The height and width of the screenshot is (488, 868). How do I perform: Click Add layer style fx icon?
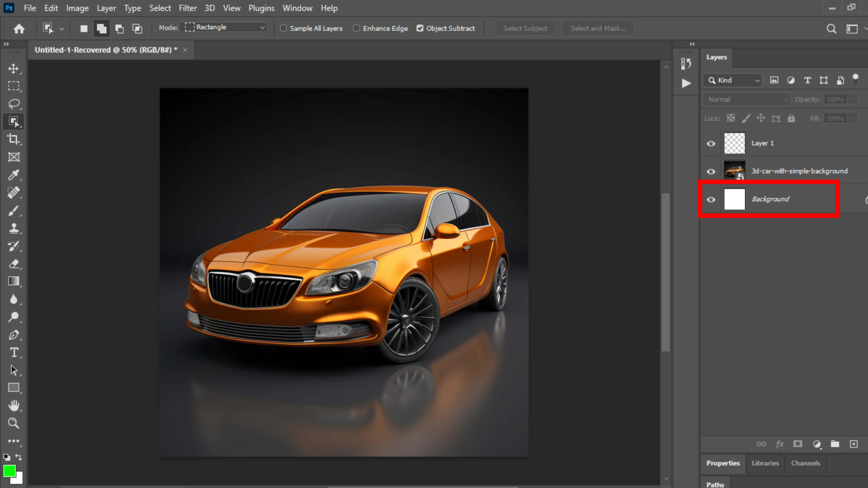(x=780, y=444)
